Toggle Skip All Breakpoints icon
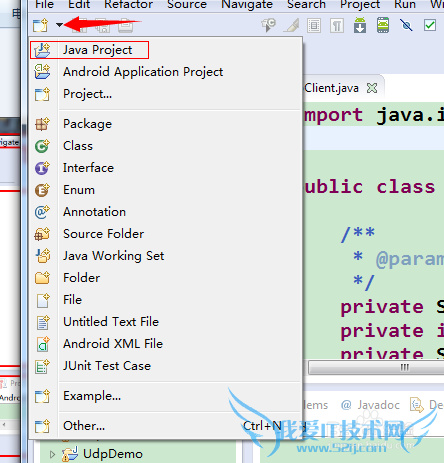The height and width of the screenshot is (463, 444). coord(406,25)
